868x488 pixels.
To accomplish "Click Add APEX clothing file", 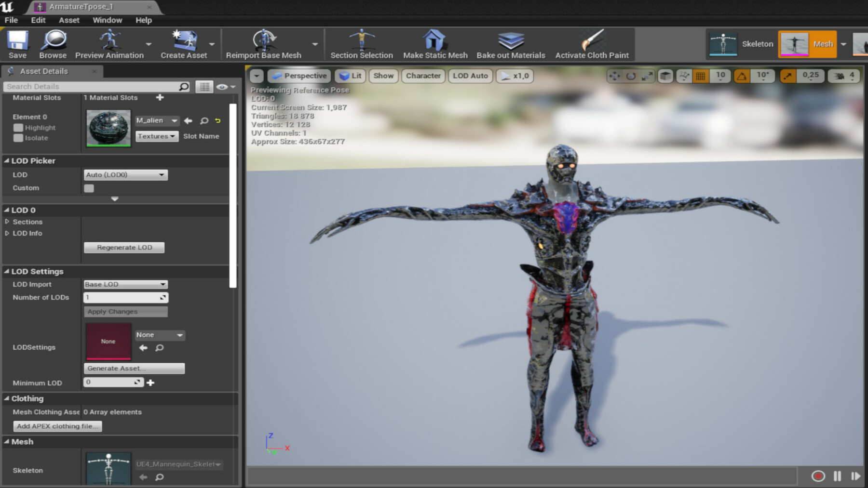I will (57, 426).
